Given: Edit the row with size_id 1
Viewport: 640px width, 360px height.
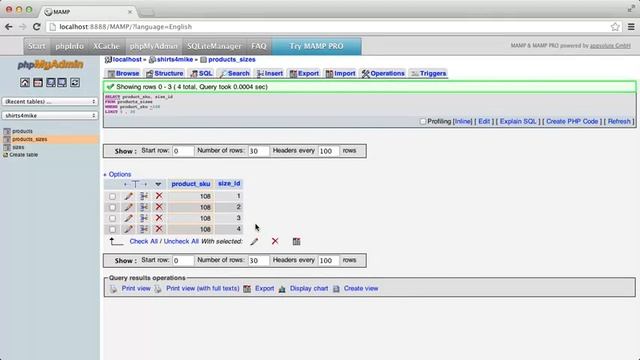Looking at the screenshot, I should click(129, 196).
